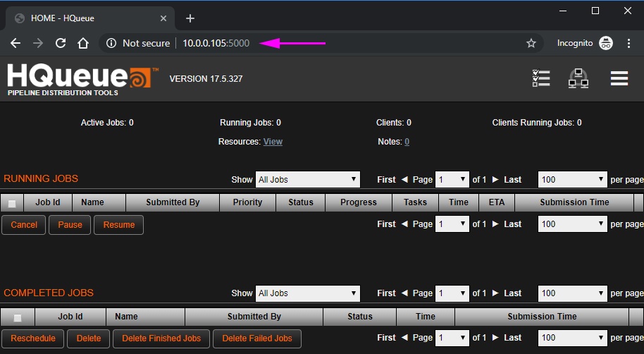Previous page arrow next to Resume button row
644x354 pixels.
404,224
